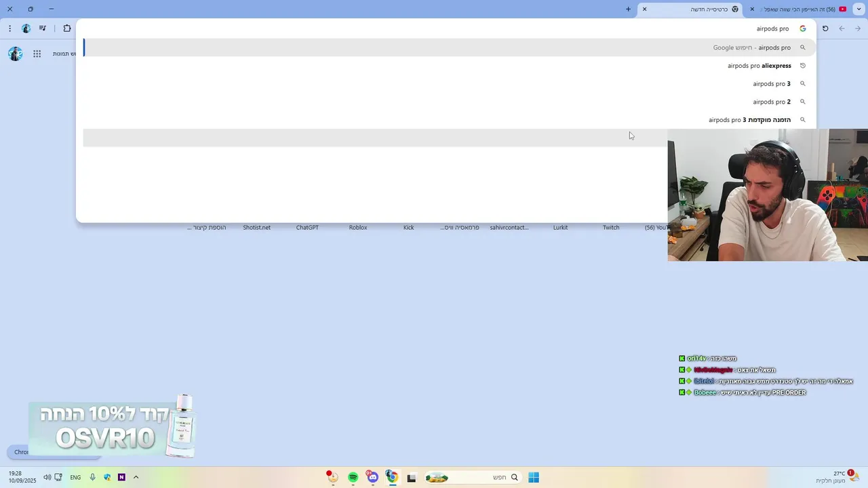Screen dimensions: 868x488
Task: Select suggestion 'airpods pro - חיפוש Google'
Action: coord(449,47)
